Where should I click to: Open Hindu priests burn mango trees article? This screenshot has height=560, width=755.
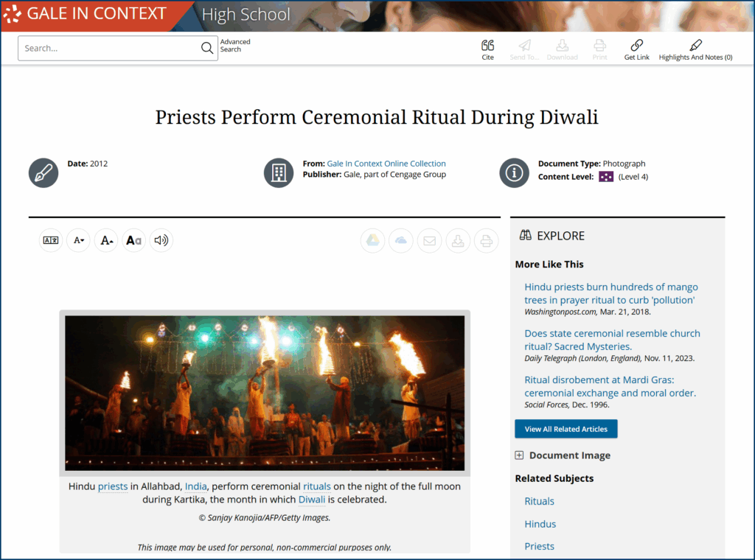tap(611, 293)
